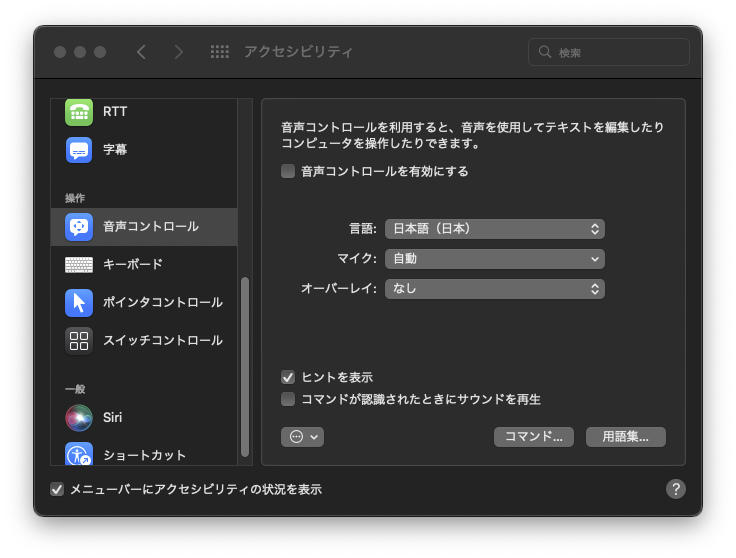
Task: Click the 検索 search field
Action: 609,52
